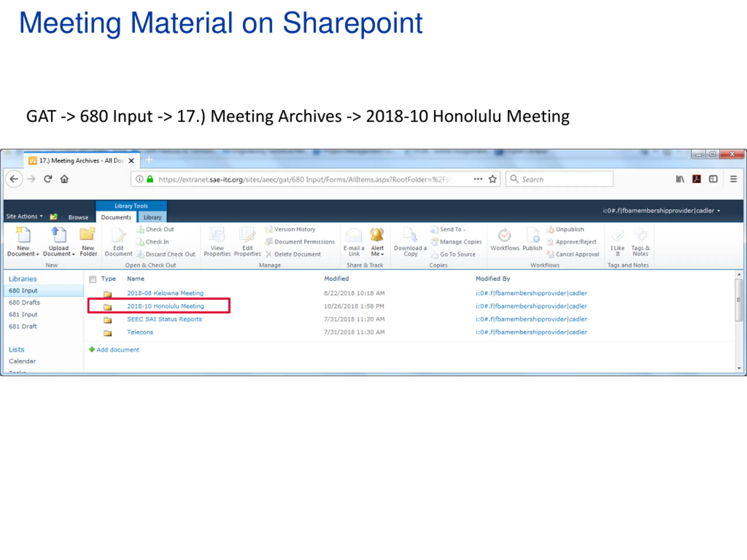Click Cancel Approval
Viewport: 747px width, 560px height.
(x=573, y=254)
